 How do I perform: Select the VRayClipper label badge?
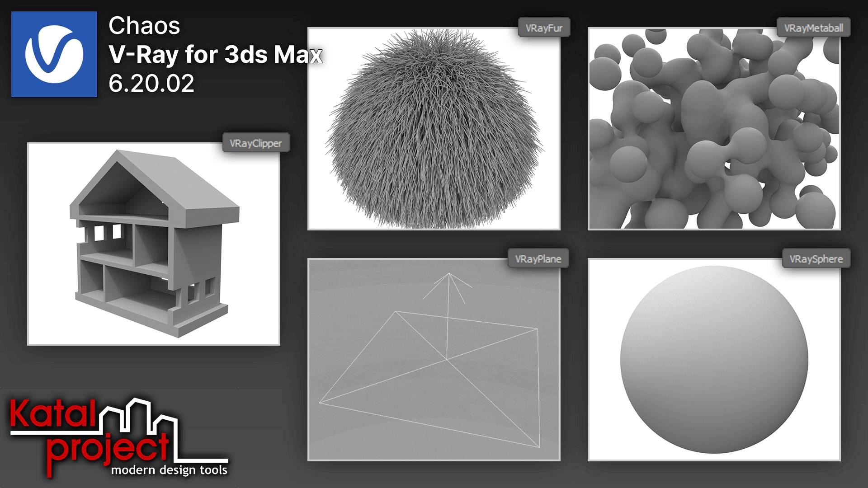[x=256, y=143]
